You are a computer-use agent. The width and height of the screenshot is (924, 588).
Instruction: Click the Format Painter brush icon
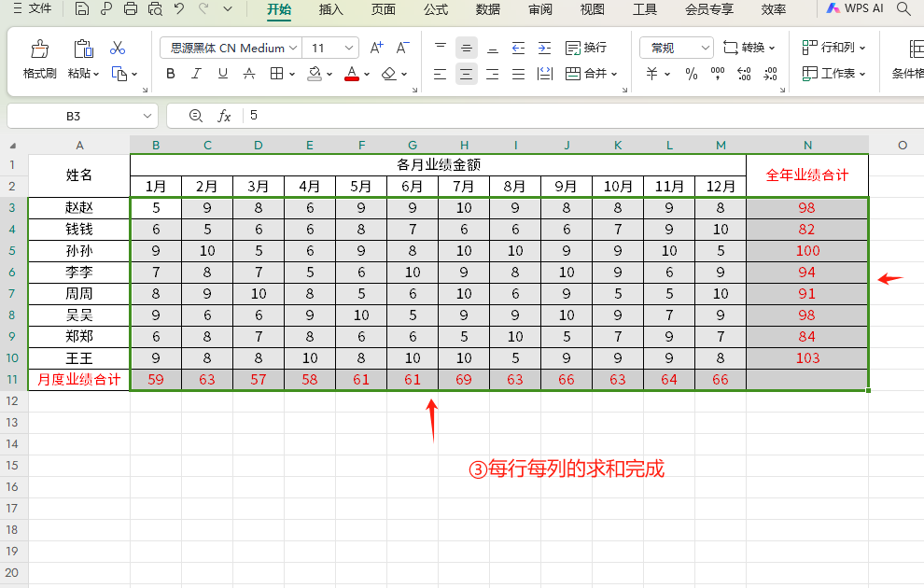pyautogui.click(x=39, y=49)
